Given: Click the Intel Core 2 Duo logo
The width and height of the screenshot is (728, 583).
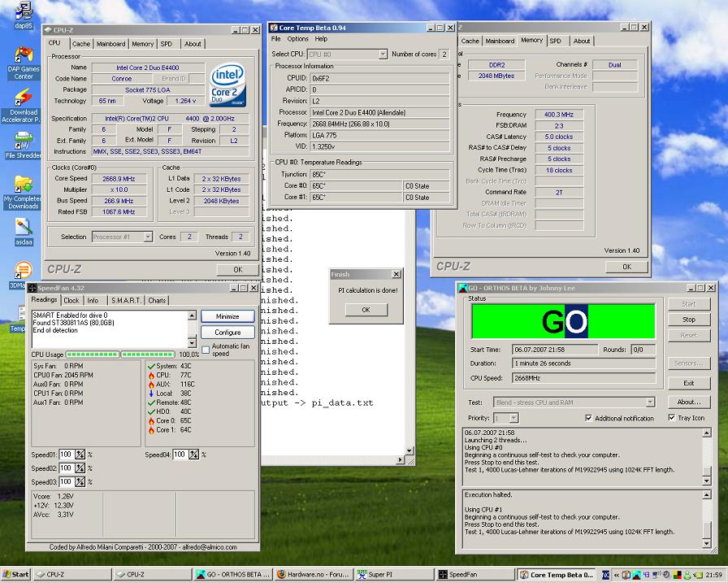Looking at the screenshot, I should pyautogui.click(x=227, y=85).
